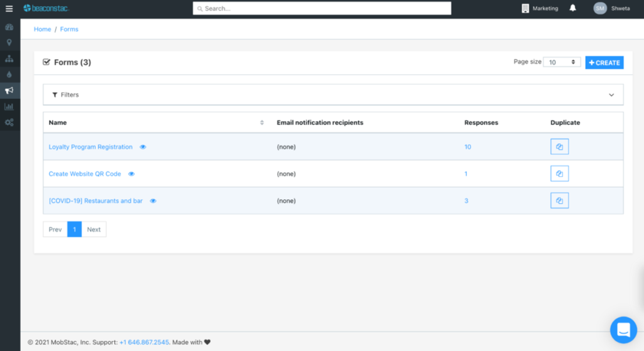The image size is (644, 351).
Task: Click the gears settings sidebar icon
Action: click(9, 122)
